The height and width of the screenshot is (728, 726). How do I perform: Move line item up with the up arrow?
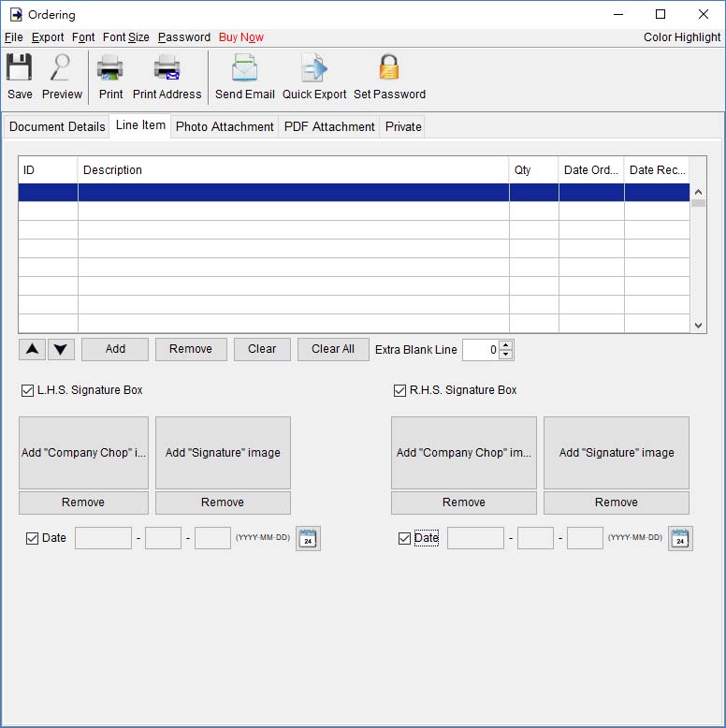(x=32, y=349)
